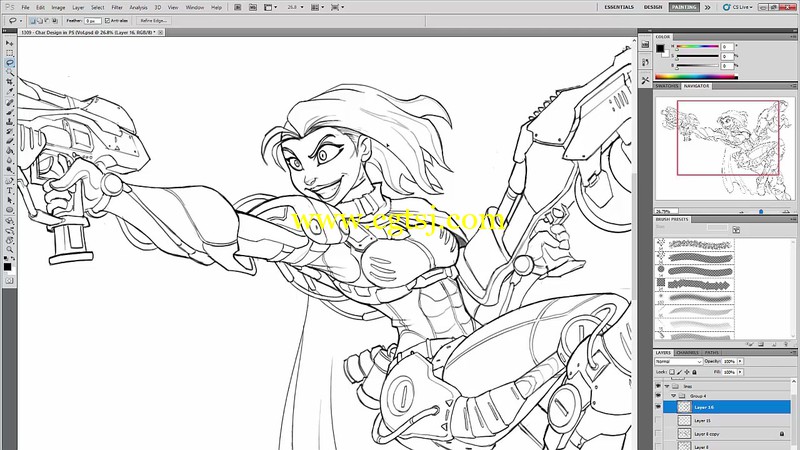800x450 pixels.
Task: Select the Zoom tool in the toolbox
Action: [x=10, y=250]
